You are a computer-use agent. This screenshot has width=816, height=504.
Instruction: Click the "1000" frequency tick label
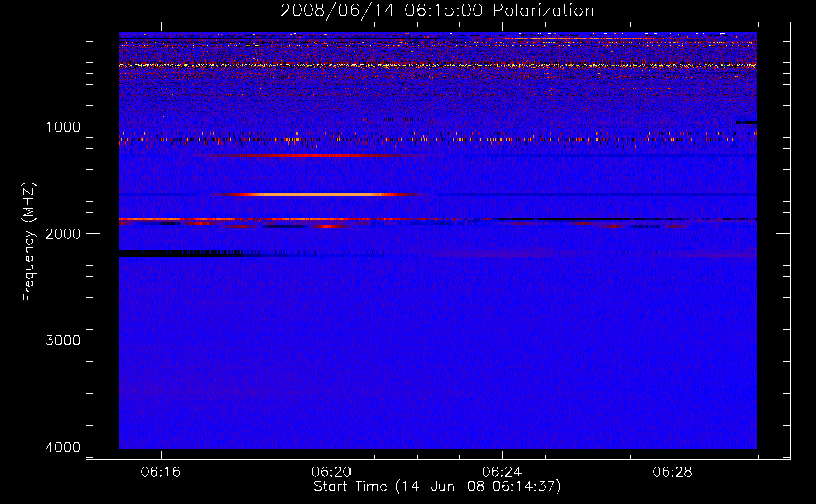[x=63, y=127]
